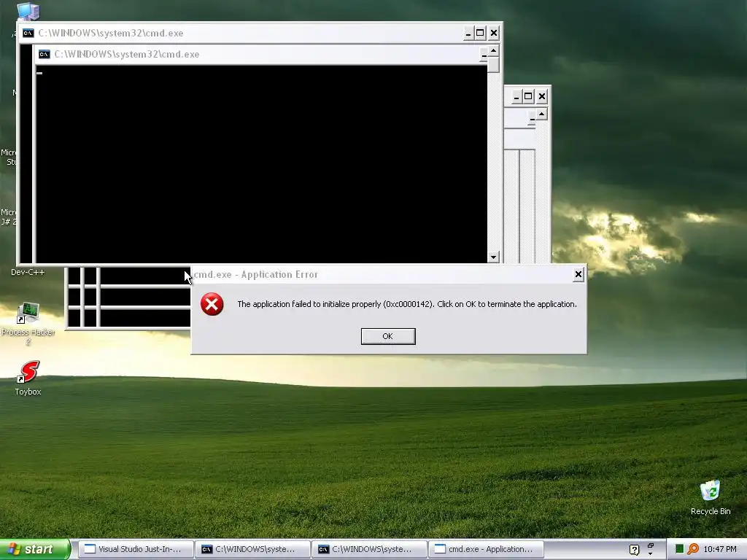Click the Dev-C++ desktop label
Viewport: 747px width, 560px height.
click(x=28, y=273)
